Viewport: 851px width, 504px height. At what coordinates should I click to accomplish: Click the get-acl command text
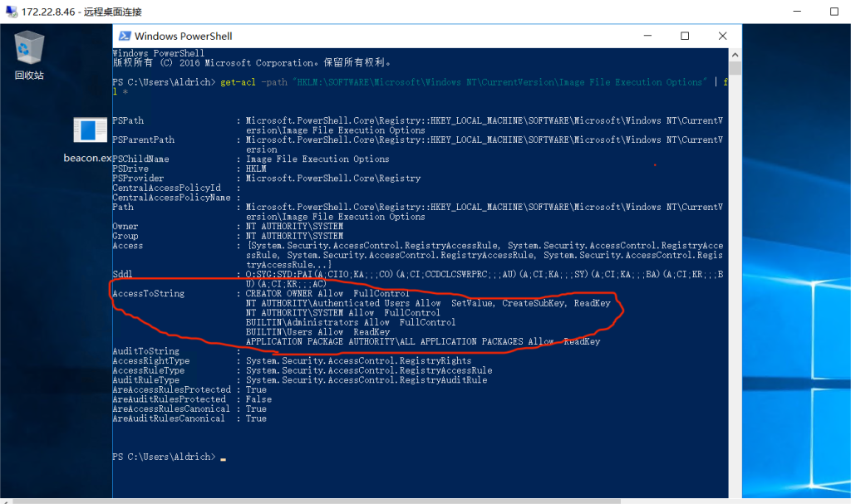pyautogui.click(x=239, y=82)
